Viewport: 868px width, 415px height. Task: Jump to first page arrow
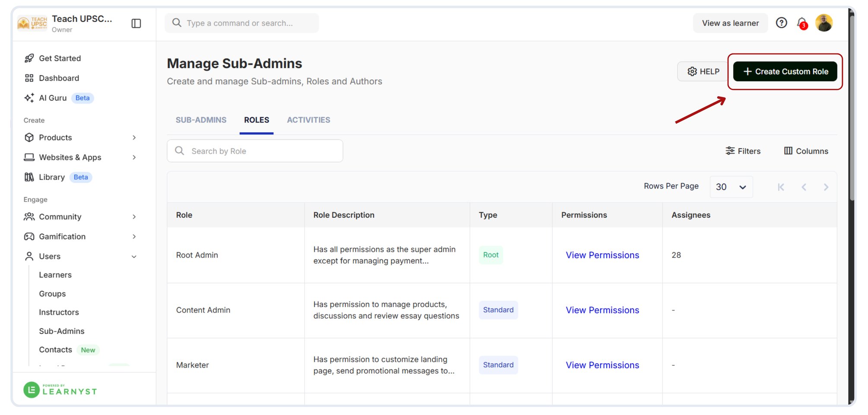tap(781, 187)
